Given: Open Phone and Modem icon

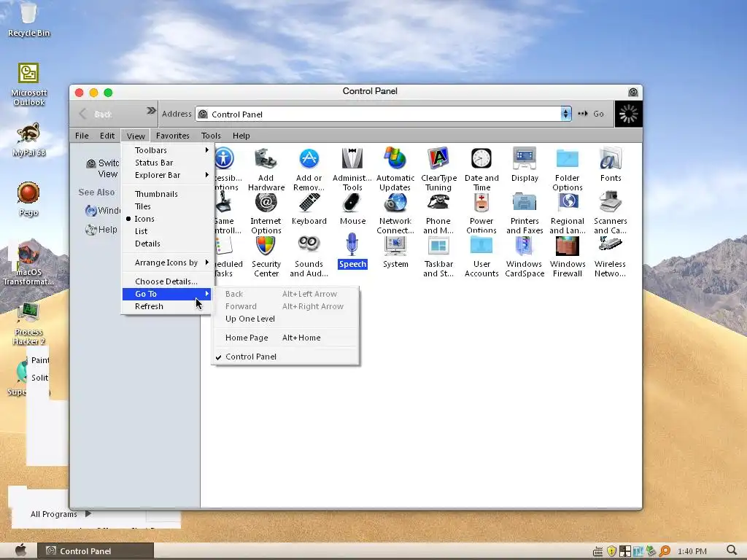Looking at the screenshot, I should (x=438, y=213).
